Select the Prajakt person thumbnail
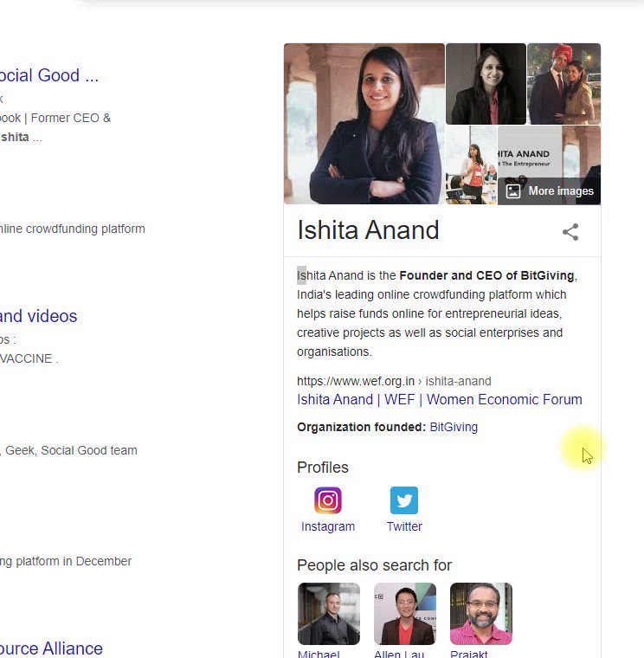Image resolution: width=644 pixels, height=658 pixels. pos(481,614)
